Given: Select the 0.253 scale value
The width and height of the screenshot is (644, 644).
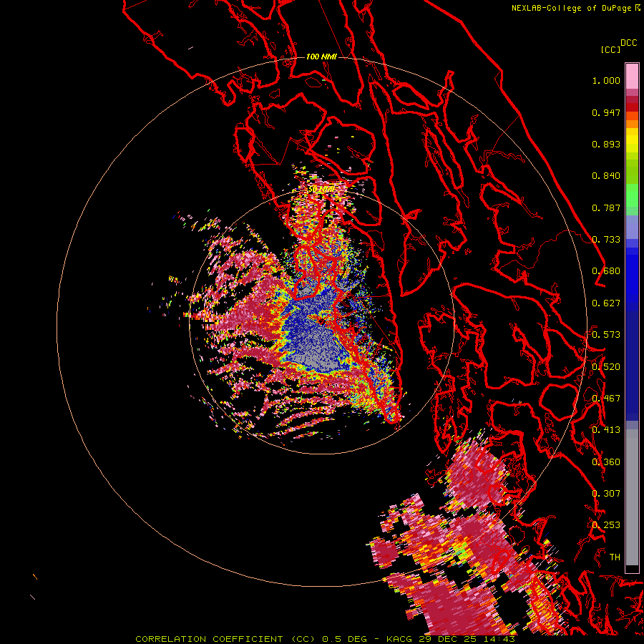Looking at the screenshot, I should click(606, 525).
